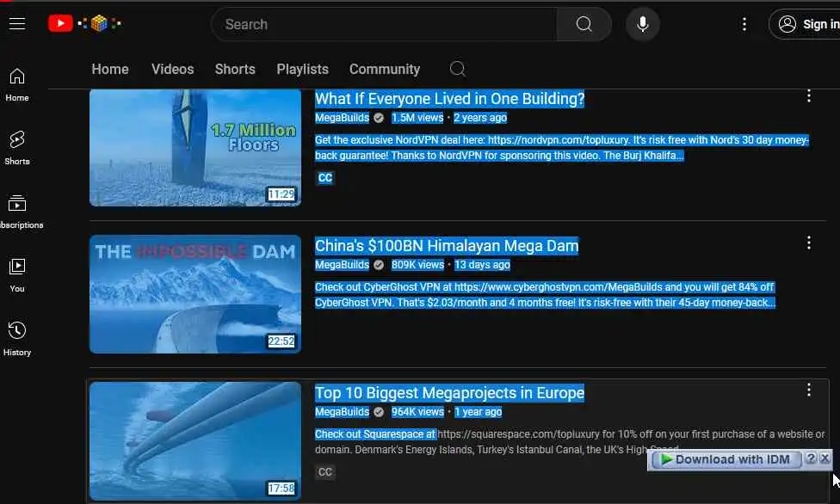The height and width of the screenshot is (504, 840).
Task: Click the Squarespace description text
Action: click(x=570, y=442)
